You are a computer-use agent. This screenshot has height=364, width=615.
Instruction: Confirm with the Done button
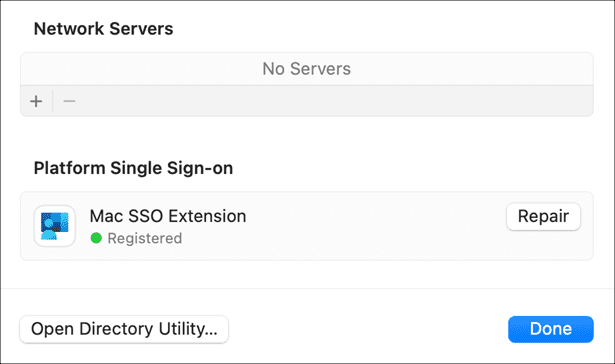(551, 329)
